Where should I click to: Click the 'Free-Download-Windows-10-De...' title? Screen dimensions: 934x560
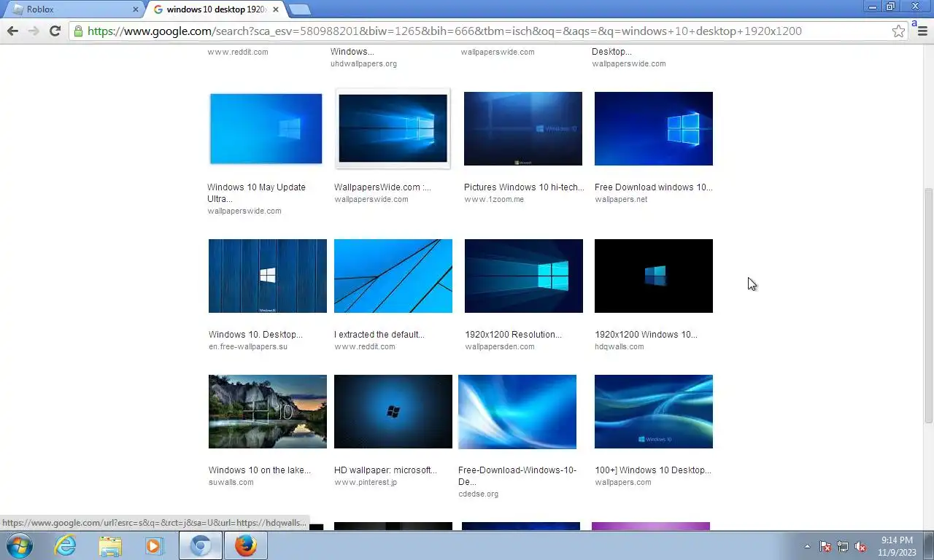[517, 475]
